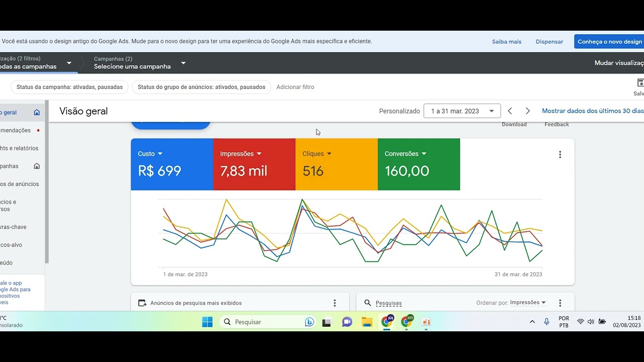The height and width of the screenshot is (362, 644).
Task: Click Dispensar to dismiss the banner
Action: (549, 42)
